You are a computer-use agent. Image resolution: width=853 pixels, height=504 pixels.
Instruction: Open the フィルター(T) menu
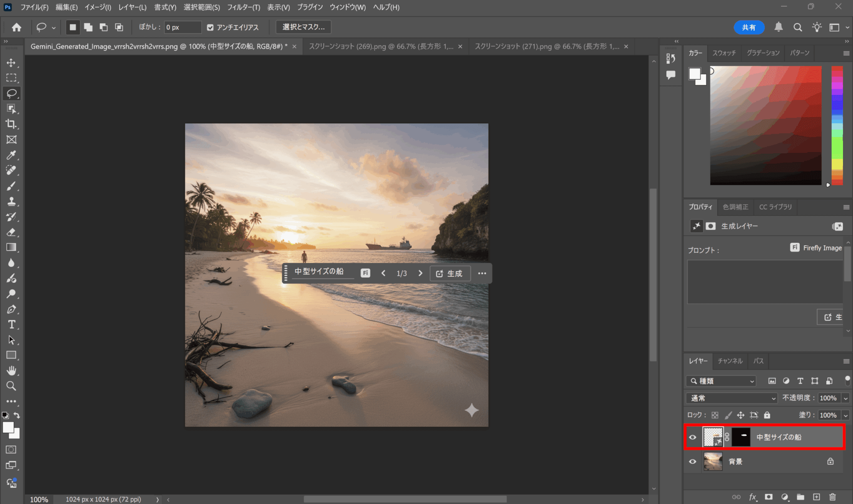(243, 7)
